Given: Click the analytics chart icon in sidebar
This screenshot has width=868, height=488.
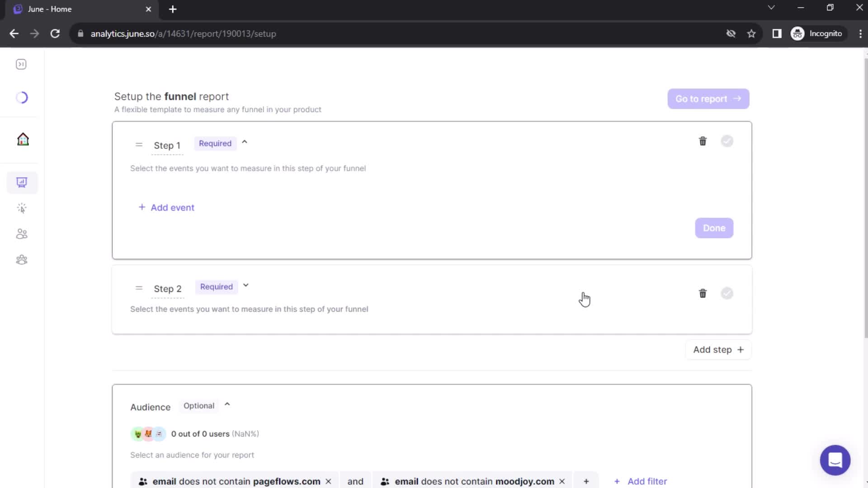Looking at the screenshot, I should click(x=21, y=183).
